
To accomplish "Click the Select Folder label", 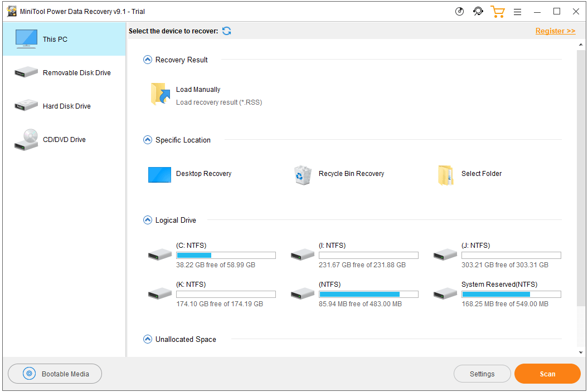I will (482, 174).
